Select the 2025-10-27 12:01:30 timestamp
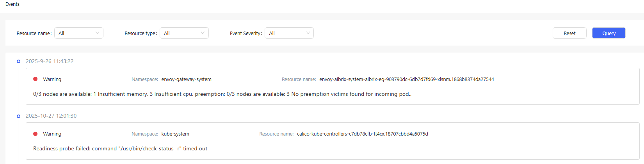Image resolution: width=644 pixels, height=164 pixels. pyautogui.click(x=51, y=116)
